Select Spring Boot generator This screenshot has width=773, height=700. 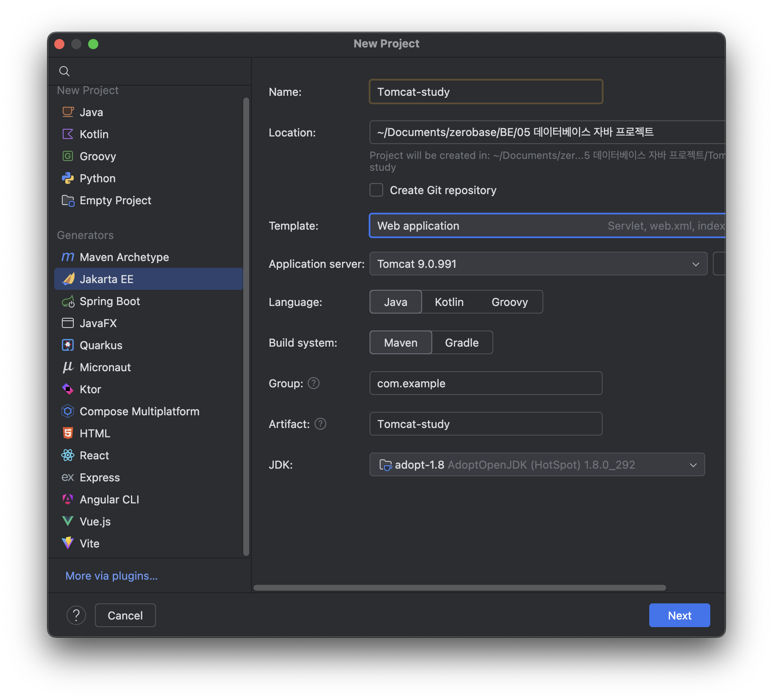point(149,301)
